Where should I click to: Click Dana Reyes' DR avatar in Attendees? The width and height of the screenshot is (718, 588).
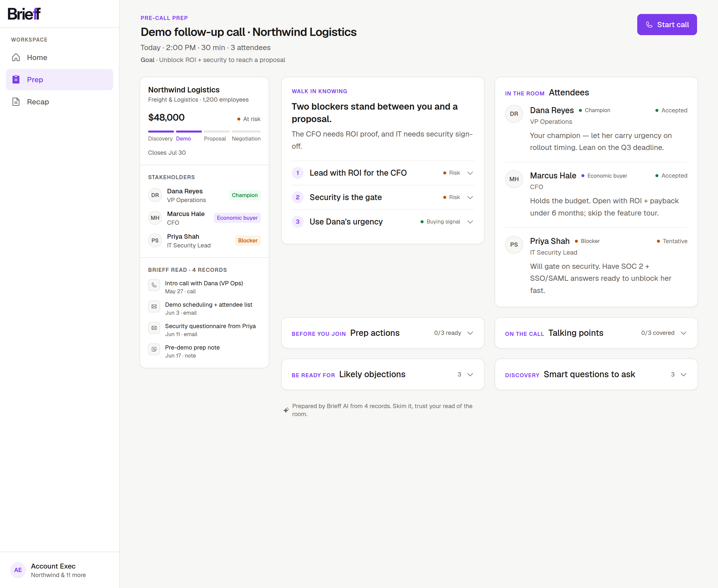click(x=514, y=114)
